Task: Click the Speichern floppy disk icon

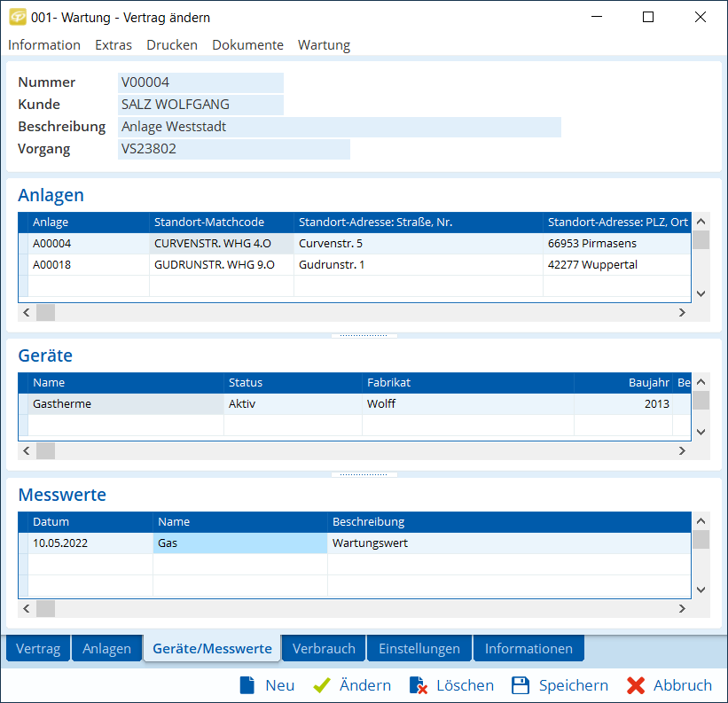Action: (x=521, y=685)
